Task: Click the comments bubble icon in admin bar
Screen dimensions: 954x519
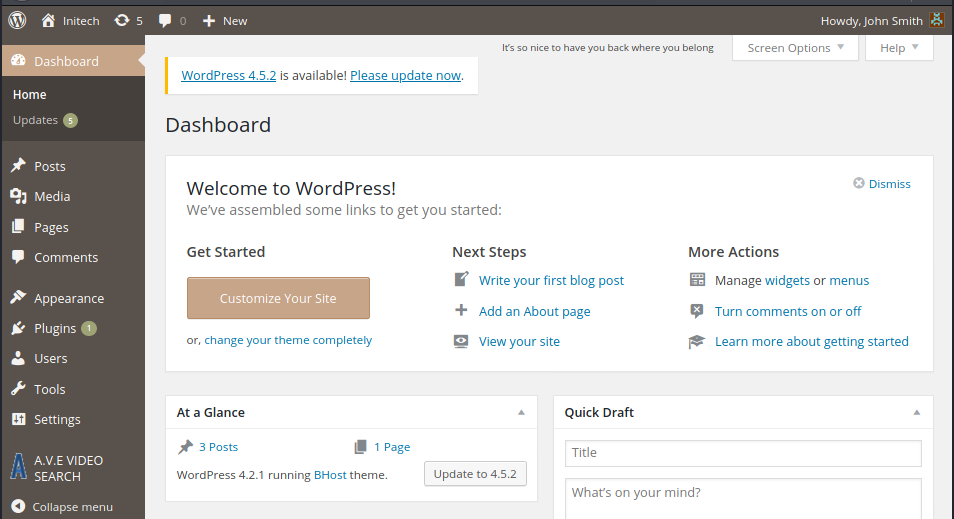Action: pyautogui.click(x=165, y=20)
